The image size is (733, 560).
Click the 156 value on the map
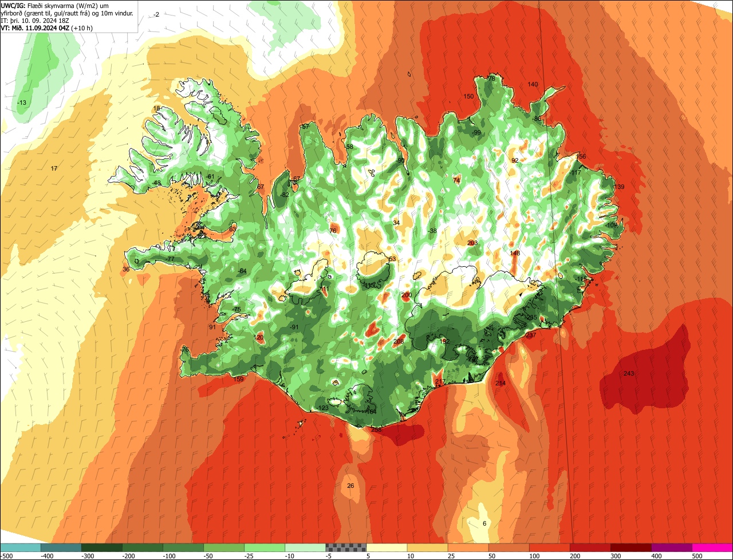pos(581,156)
